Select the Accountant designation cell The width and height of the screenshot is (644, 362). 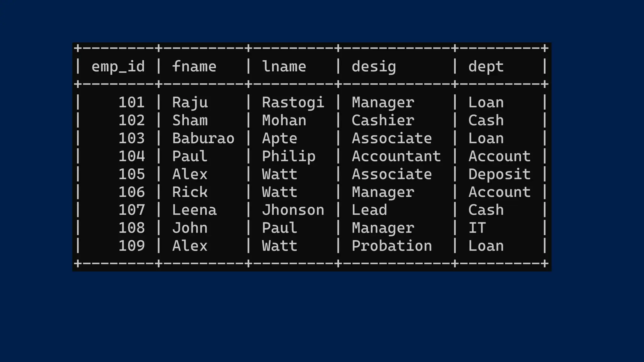pyautogui.click(x=396, y=156)
